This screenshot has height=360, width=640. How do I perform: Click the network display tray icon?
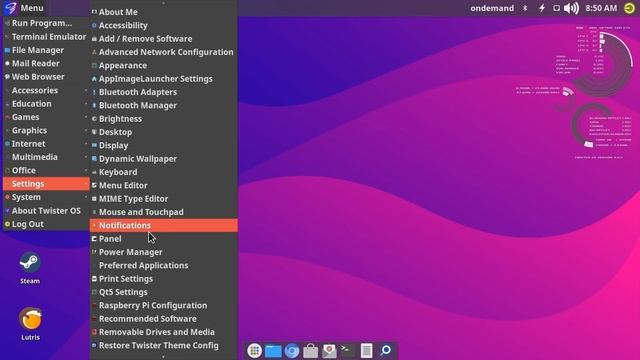[556, 8]
